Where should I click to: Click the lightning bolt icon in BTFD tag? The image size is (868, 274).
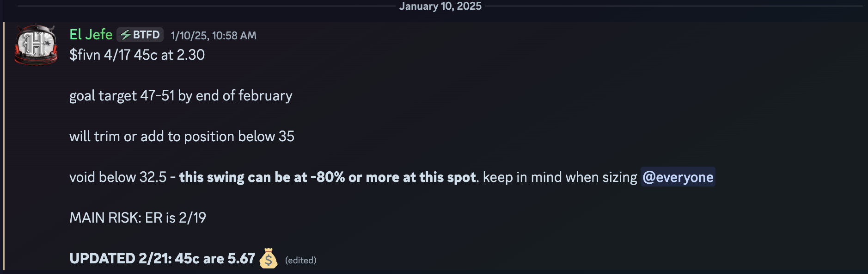(x=125, y=35)
